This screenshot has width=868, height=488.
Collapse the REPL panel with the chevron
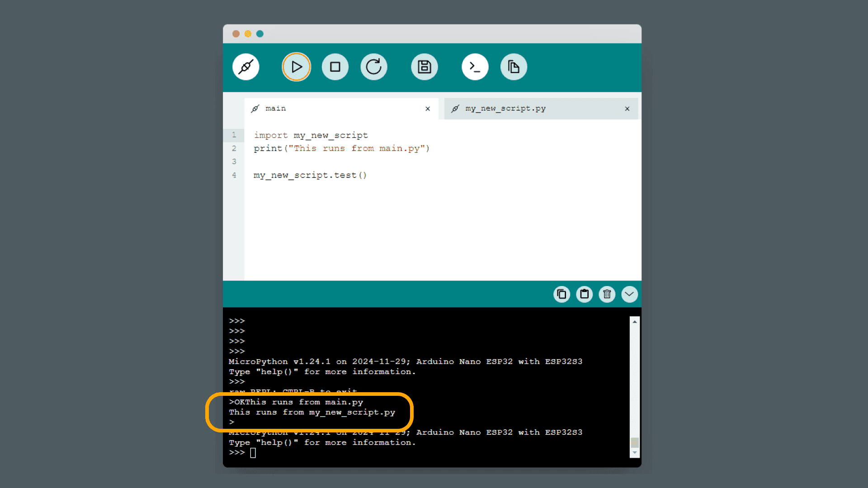click(629, 294)
